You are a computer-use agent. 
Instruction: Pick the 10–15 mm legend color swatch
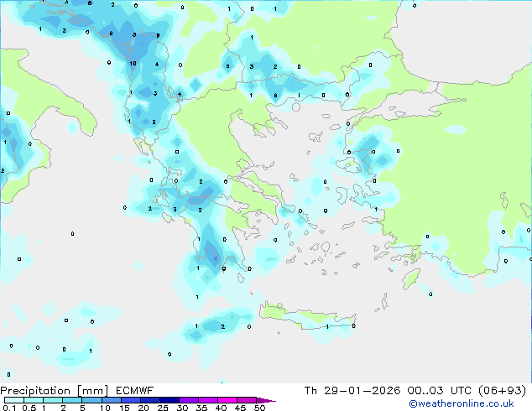111,400
